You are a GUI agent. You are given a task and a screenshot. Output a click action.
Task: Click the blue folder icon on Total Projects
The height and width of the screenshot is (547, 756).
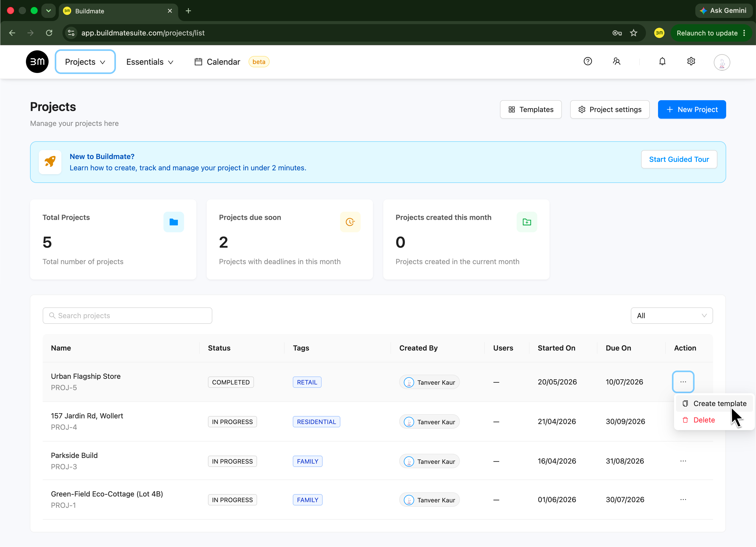point(174,222)
